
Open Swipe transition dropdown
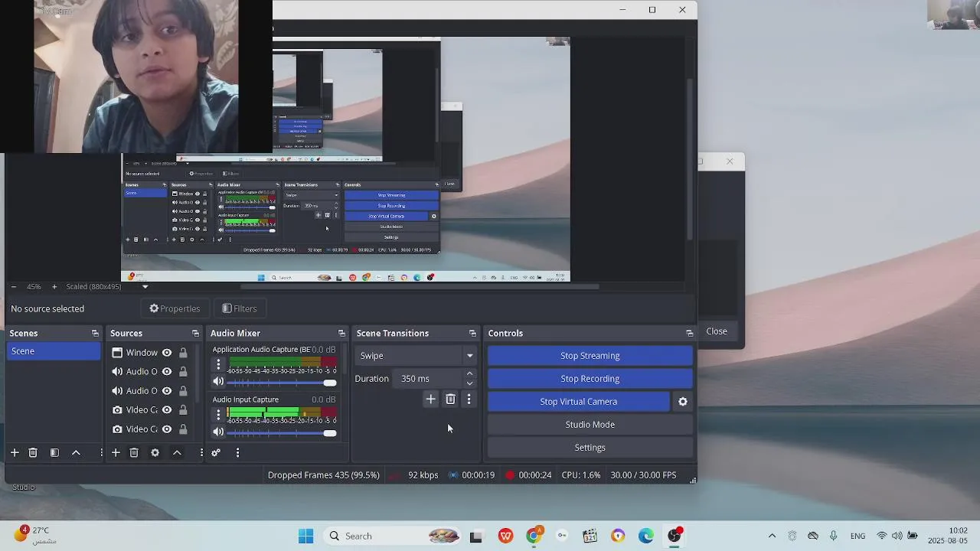[415, 356]
